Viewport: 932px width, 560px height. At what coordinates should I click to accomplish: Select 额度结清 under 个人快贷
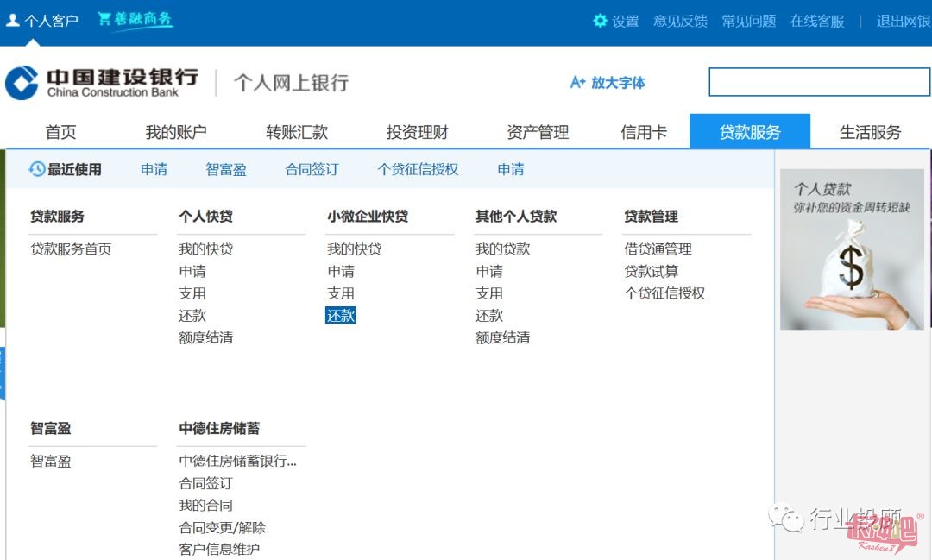pyautogui.click(x=205, y=337)
